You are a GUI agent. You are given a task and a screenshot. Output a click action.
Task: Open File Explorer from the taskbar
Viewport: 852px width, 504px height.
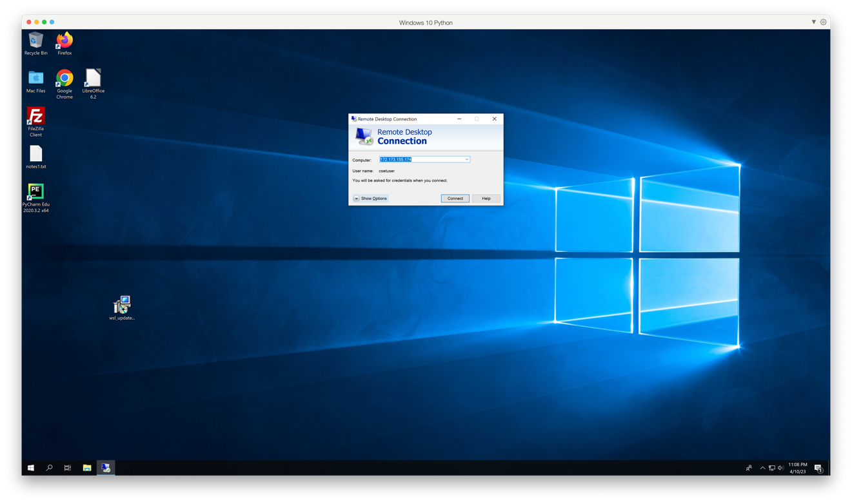[x=86, y=468]
